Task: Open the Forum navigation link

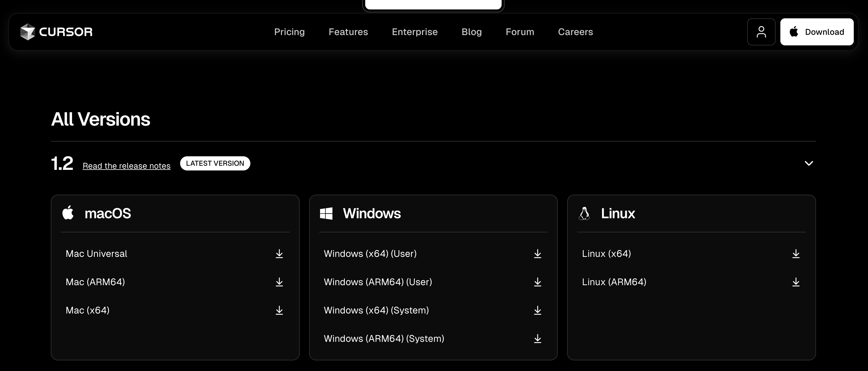Action: (x=520, y=32)
